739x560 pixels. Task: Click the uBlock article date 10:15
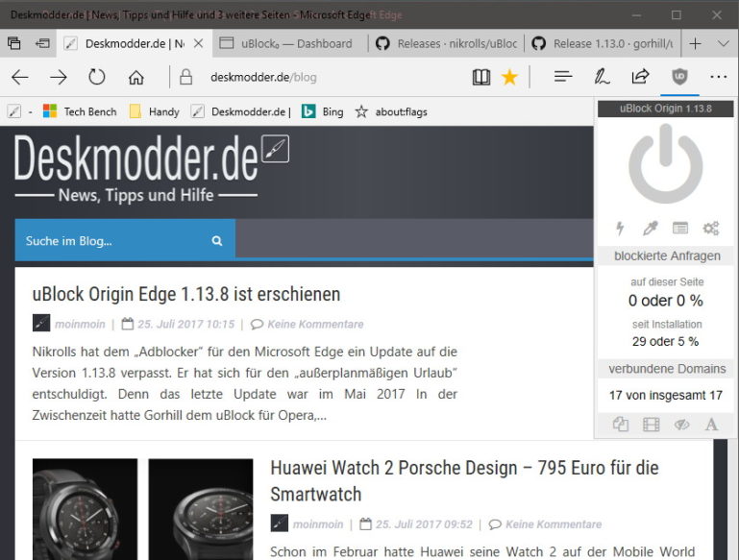(185, 324)
